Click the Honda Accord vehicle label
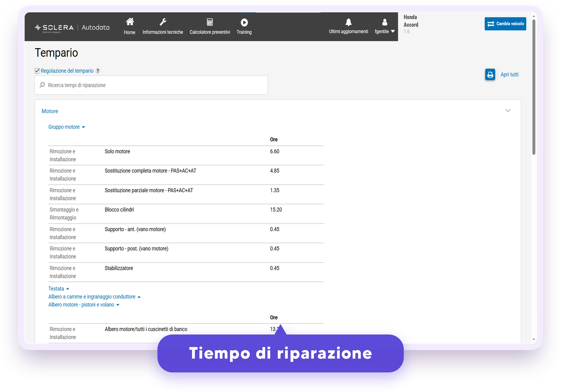The height and width of the screenshot is (392, 561). [x=411, y=21]
